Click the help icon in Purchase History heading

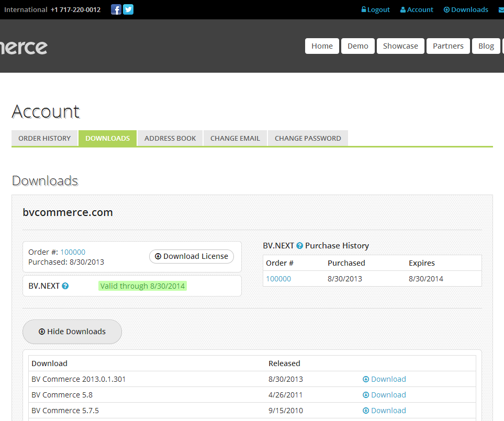299,246
